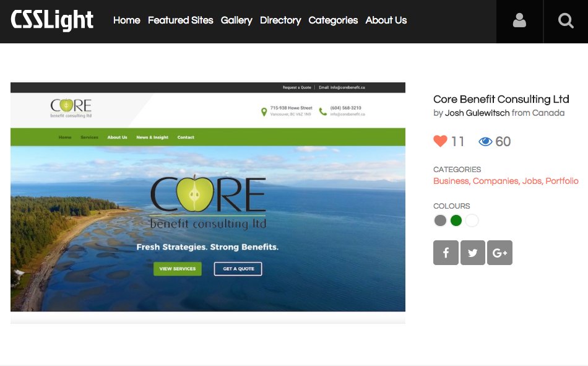Viewport: 588px width, 366px height.
Task: Share on Facebook
Action: [446, 253]
